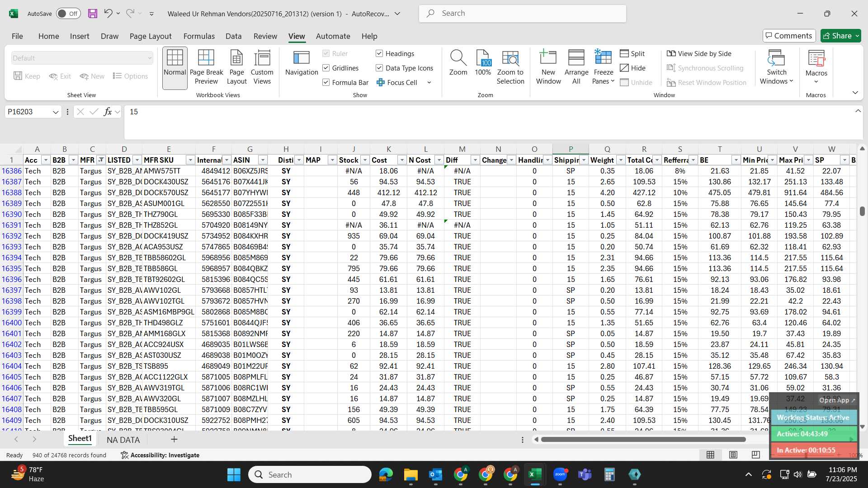Click Open App in overlay widget
Image resolution: width=868 pixels, height=488 pixels.
click(837, 400)
